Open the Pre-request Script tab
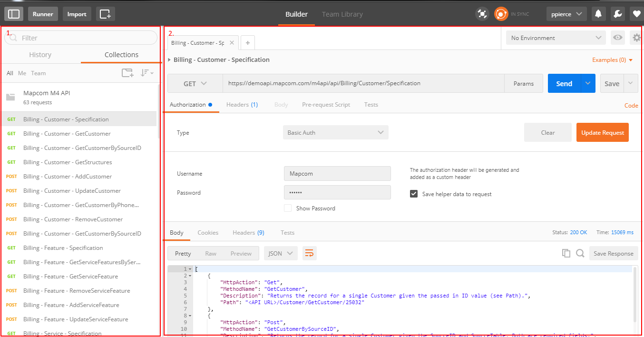The image size is (644, 337). click(326, 105)
